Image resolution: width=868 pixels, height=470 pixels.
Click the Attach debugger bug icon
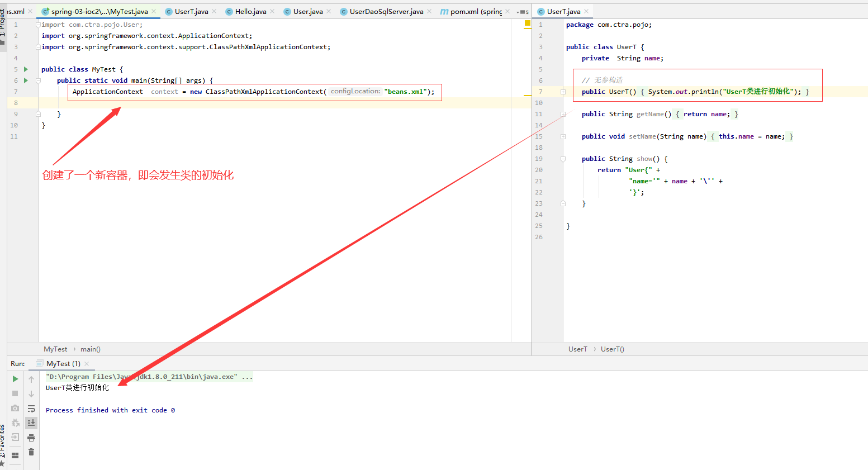pyautogui.click(x=15, y=422)
